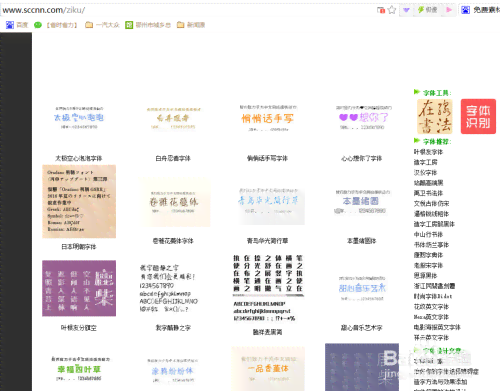This screenshot has height=391, width=500.
Task: Click the 数字酷静之字 caption link
Action: (x=173, y=328)
